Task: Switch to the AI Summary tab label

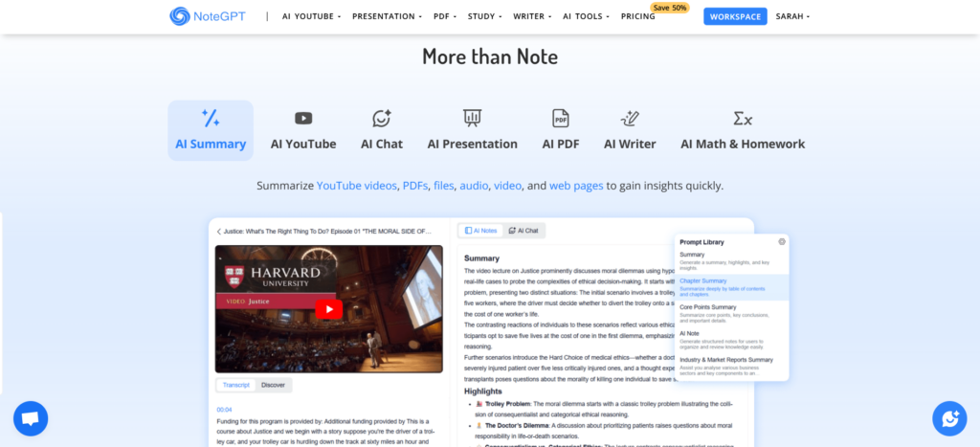Action: (211, 144)
